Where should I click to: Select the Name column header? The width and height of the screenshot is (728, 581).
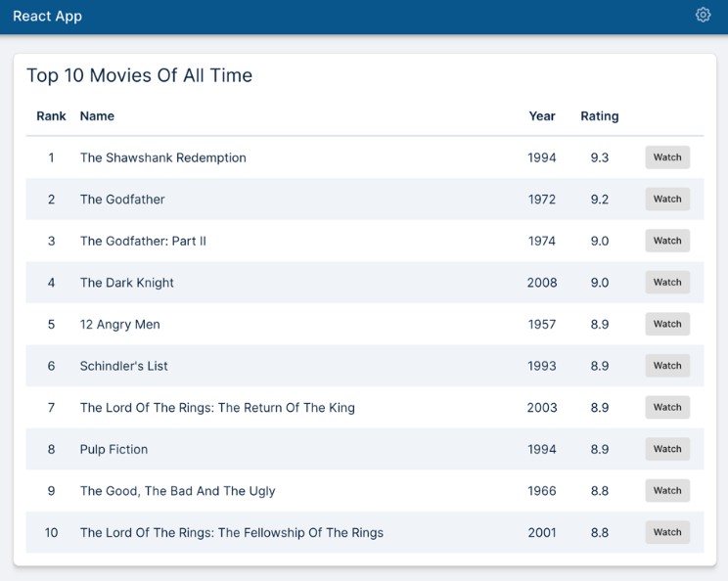(97, 116)
